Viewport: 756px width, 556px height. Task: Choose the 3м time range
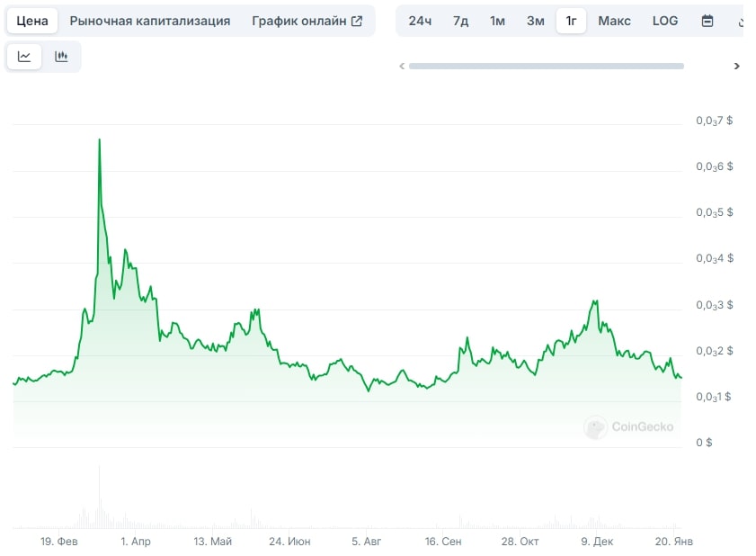coord(535,21)
